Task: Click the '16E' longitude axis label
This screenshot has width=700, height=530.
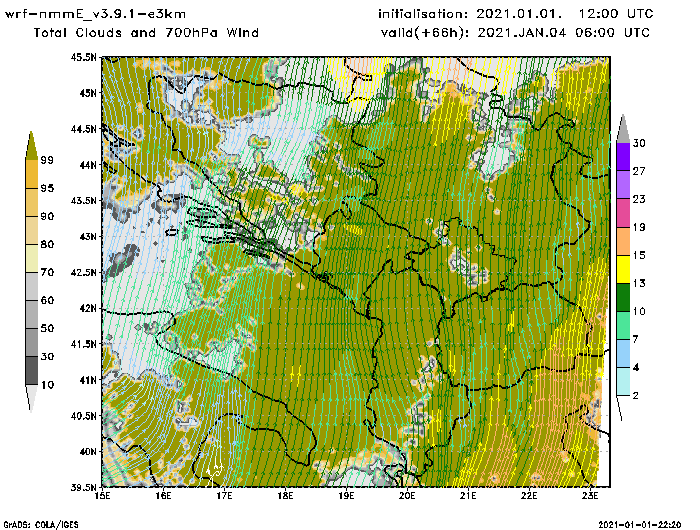Action: click(163, 496)
